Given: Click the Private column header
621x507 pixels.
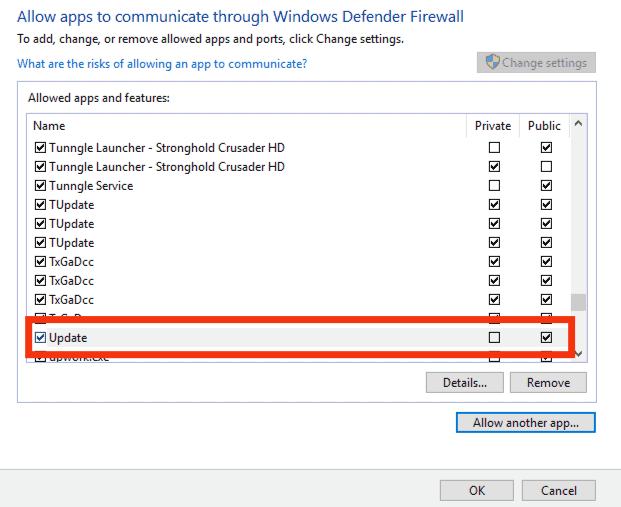Looking at the screenshot, I should pyautogui.click(x=493, y=126).
